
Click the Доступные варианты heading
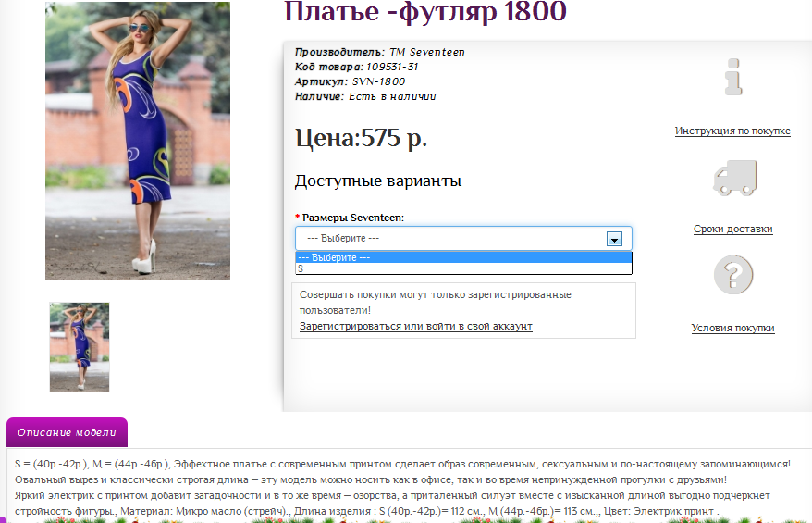[378, 181]
